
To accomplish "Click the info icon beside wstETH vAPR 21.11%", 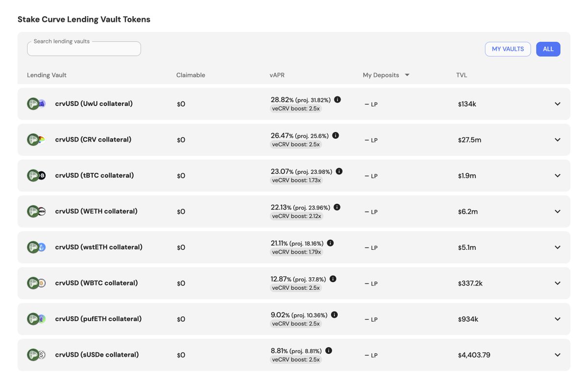I will [330, 243].
